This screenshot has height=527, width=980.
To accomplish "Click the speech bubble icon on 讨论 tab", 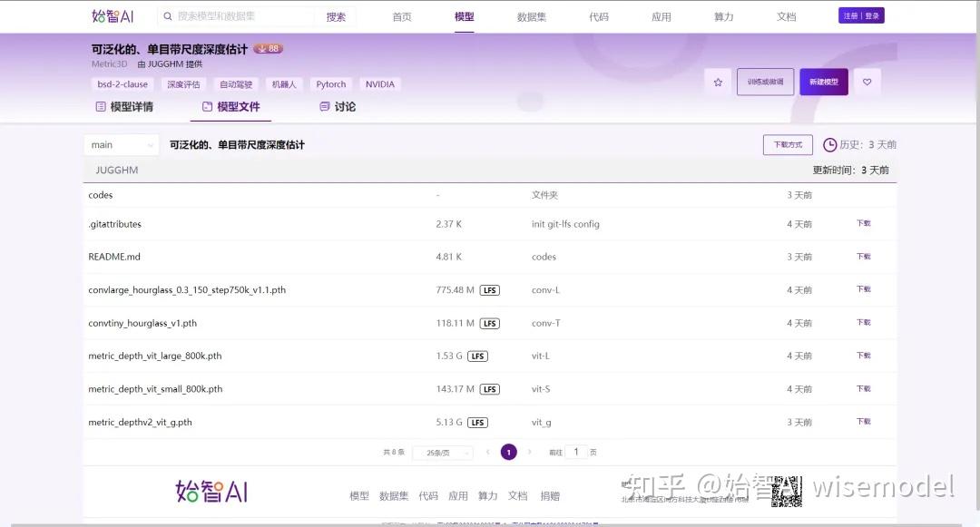I will [x=325, y=107].
